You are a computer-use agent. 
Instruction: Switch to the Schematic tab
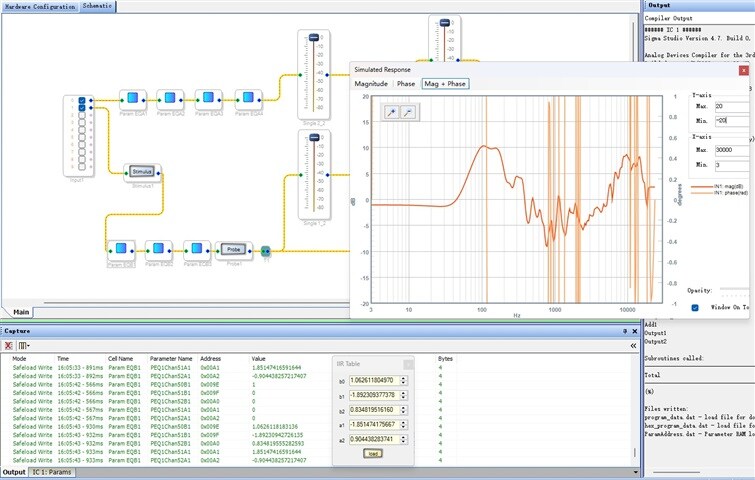tap(97, 6)
